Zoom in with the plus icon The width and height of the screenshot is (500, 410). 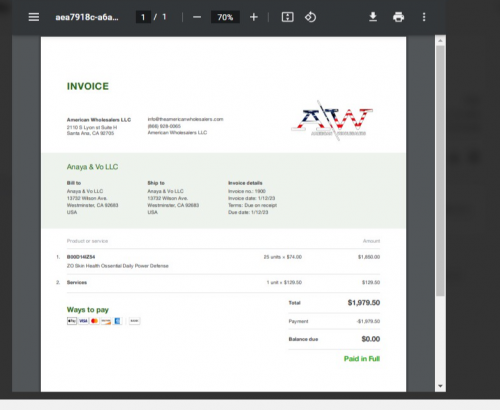pyautogui.click(x=254, y=17)
